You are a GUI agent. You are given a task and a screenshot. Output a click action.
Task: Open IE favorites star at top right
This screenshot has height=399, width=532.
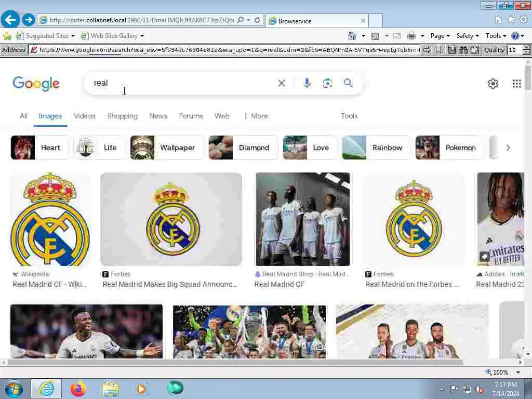click(x=511, y=20)
